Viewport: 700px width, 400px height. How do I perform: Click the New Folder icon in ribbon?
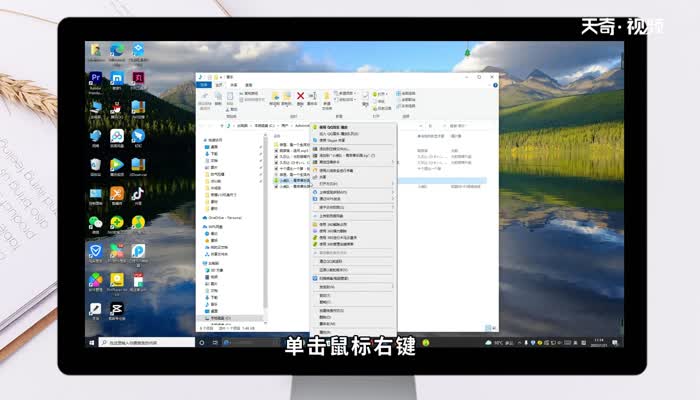327,96
